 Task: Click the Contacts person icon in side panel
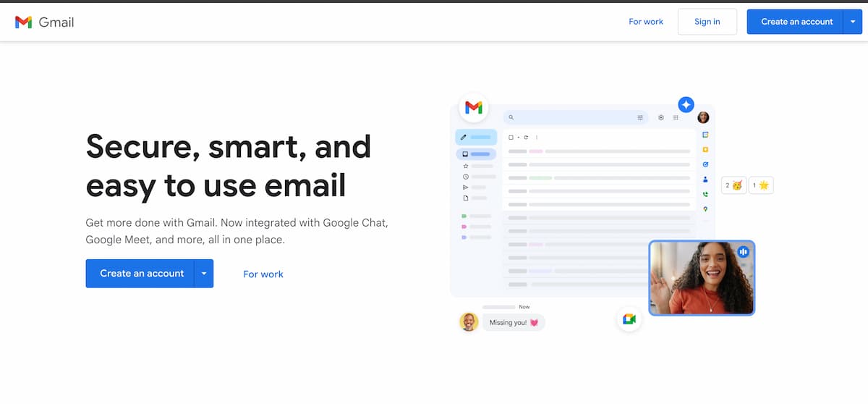point(705,180)
